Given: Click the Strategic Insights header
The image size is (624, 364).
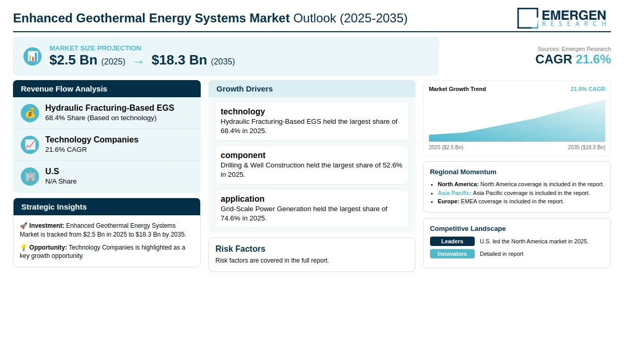Looking at the screenshot, I should 107,206.
